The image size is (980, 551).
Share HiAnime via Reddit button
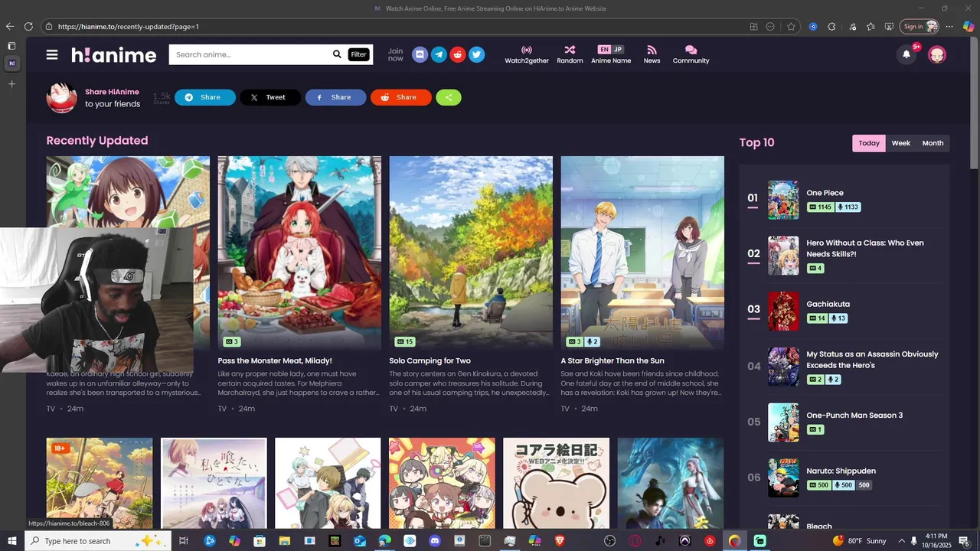[401, 97]
